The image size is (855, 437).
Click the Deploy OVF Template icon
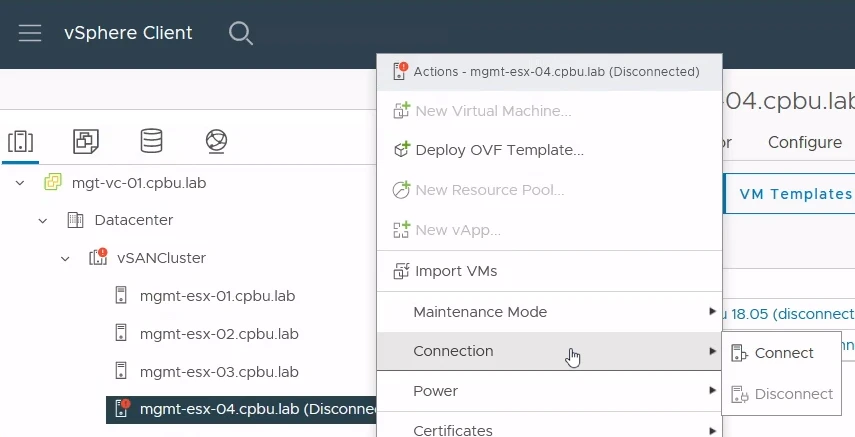401,150
